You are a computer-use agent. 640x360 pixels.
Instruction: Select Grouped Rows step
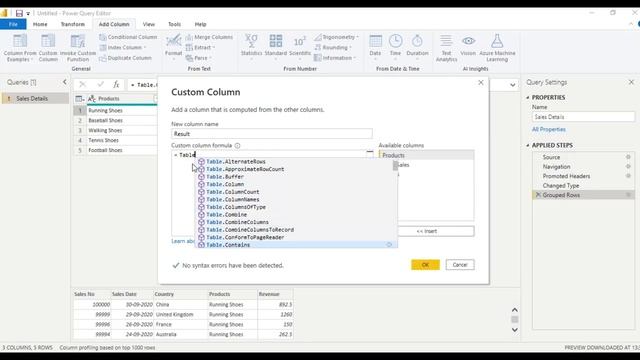tap(584, 195)
